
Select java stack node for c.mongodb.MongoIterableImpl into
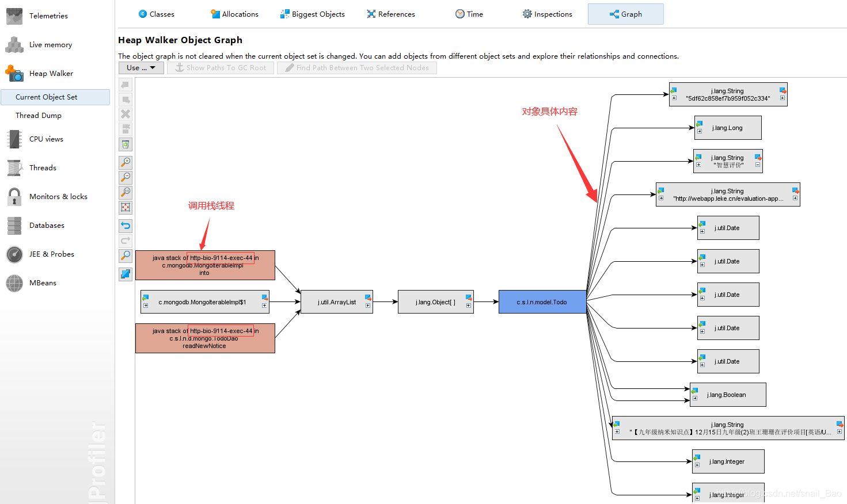(205, 265)
